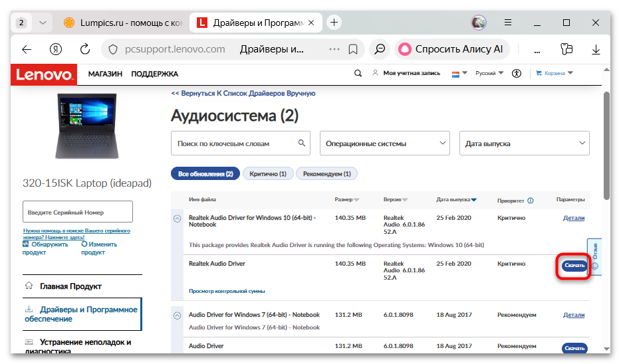Open the Дата выпуска dropdown

tap(525, 143)
